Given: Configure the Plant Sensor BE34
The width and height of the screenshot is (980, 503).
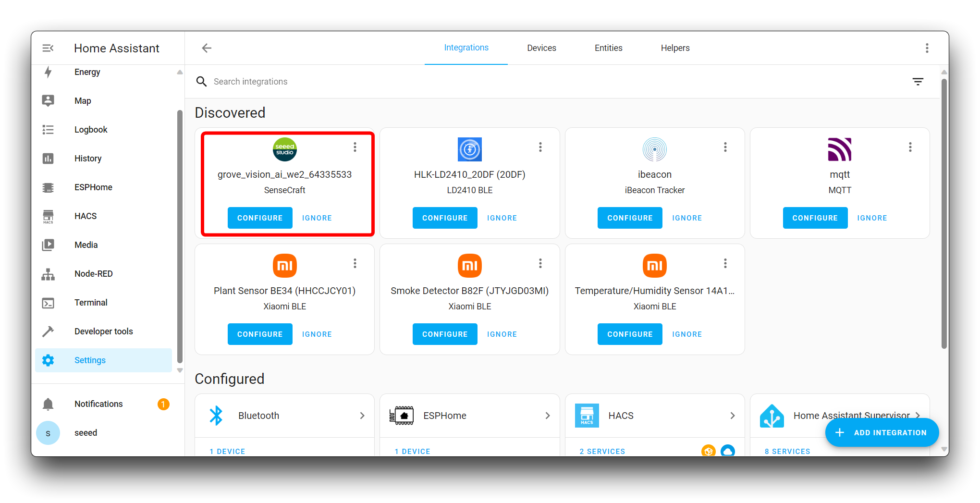Looking at the screenshot, I should click(x=260, y=334).
